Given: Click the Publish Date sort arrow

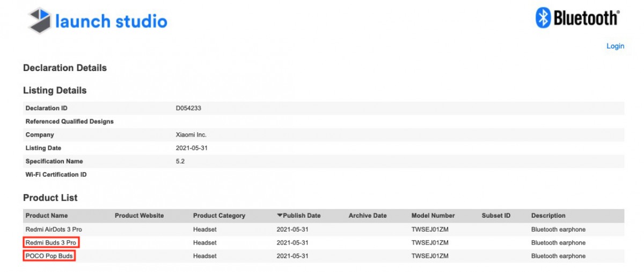Looking at the screenshot, I should [x=280, y=216].
